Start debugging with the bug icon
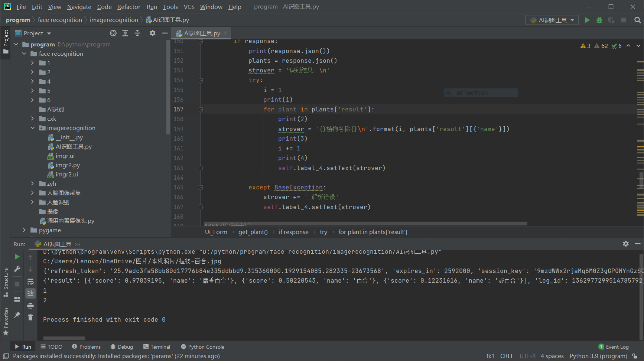 point(599,20)
